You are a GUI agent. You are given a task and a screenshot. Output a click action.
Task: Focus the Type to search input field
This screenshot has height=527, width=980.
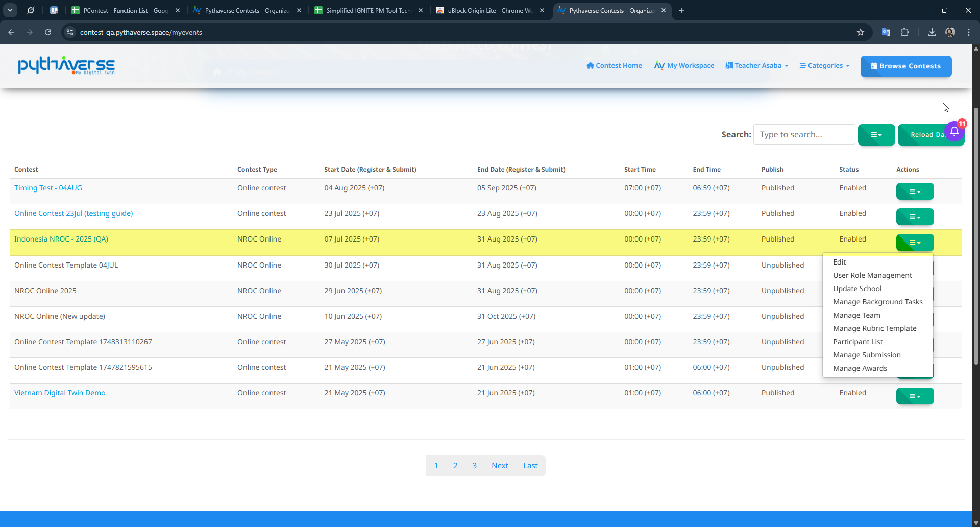pyautogui.click(x=804, y=134)
